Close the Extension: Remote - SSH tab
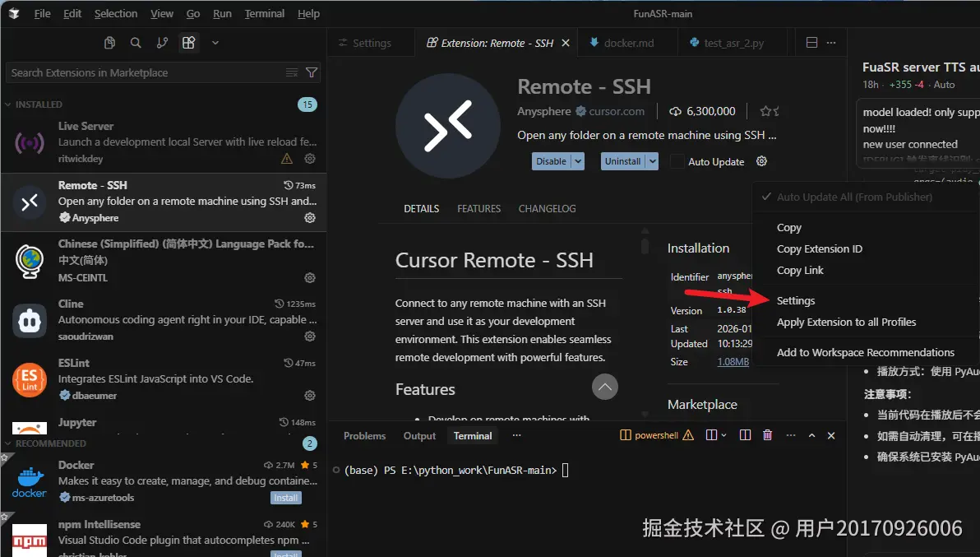The height and width of the screenshot is (557, 980). point(566,43)
